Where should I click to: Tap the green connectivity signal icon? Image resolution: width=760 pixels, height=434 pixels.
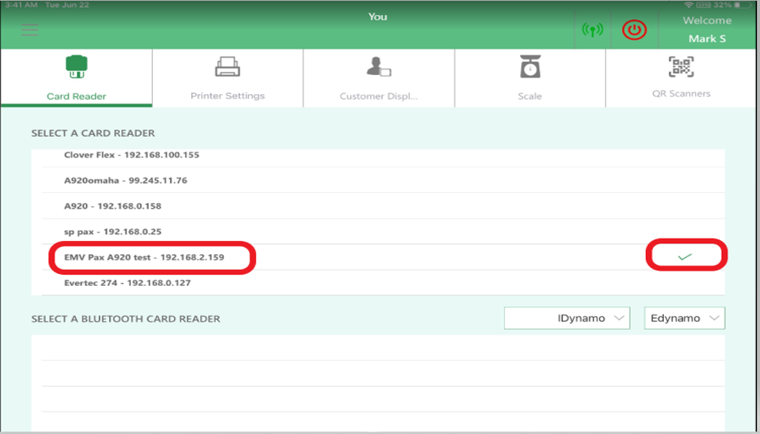pos(592,30)
